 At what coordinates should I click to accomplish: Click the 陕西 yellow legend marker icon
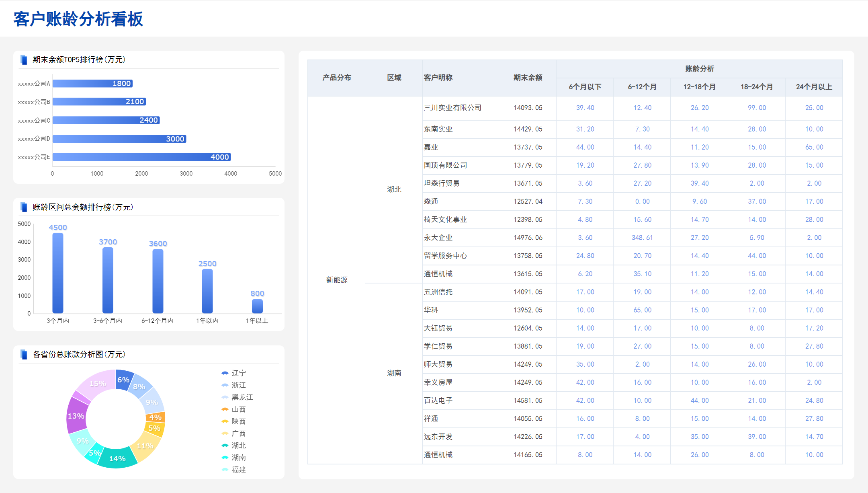pyautogui.click(x=225, y=421)
